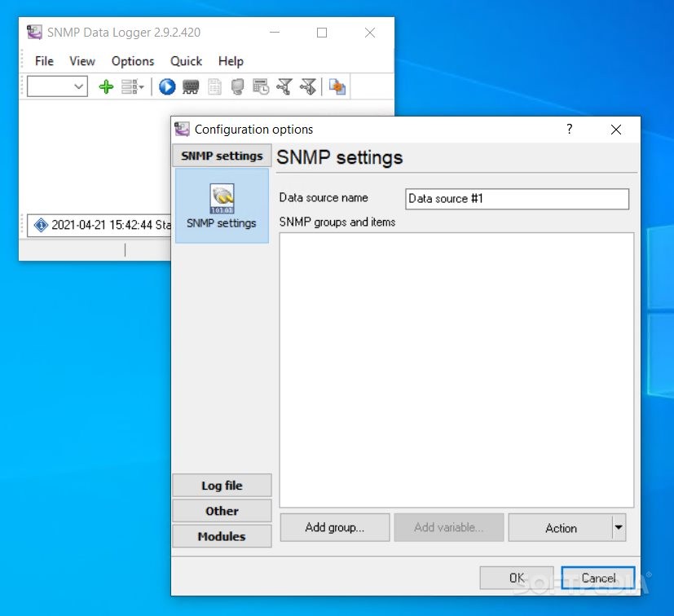Click the SNMP Data Logger app title icon

[x=34, y=33]
